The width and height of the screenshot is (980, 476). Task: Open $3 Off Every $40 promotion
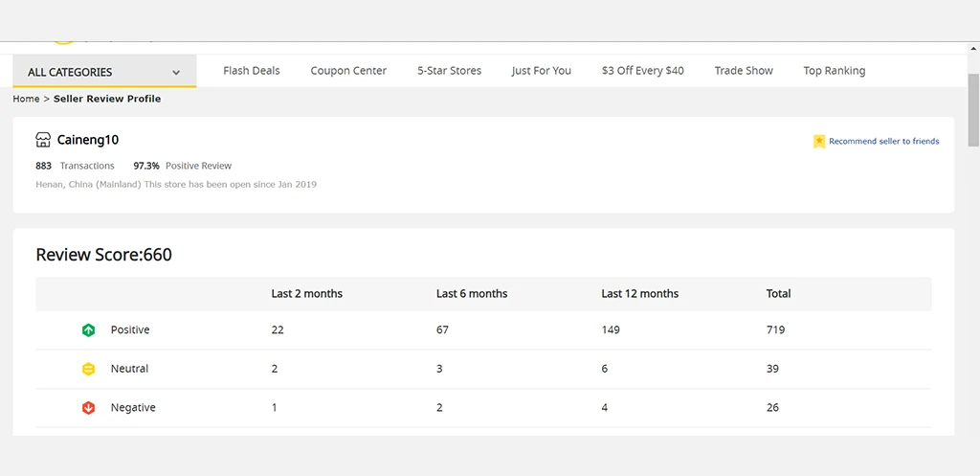point(642,71)
